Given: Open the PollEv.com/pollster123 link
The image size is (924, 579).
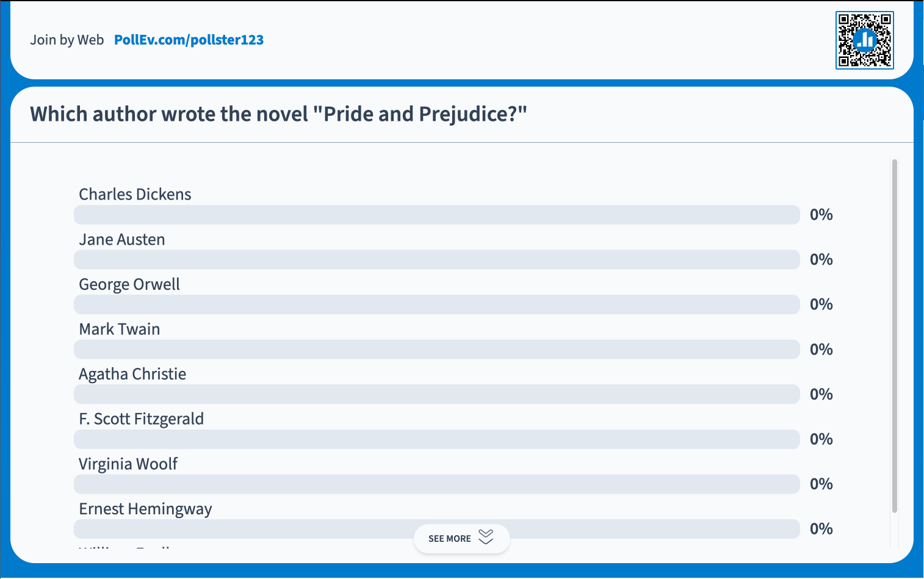Looking at the screenshot, I should 189,40.
